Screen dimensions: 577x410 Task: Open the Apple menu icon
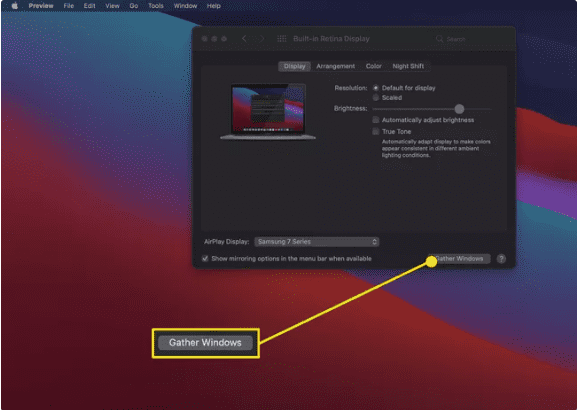(14, 6)
